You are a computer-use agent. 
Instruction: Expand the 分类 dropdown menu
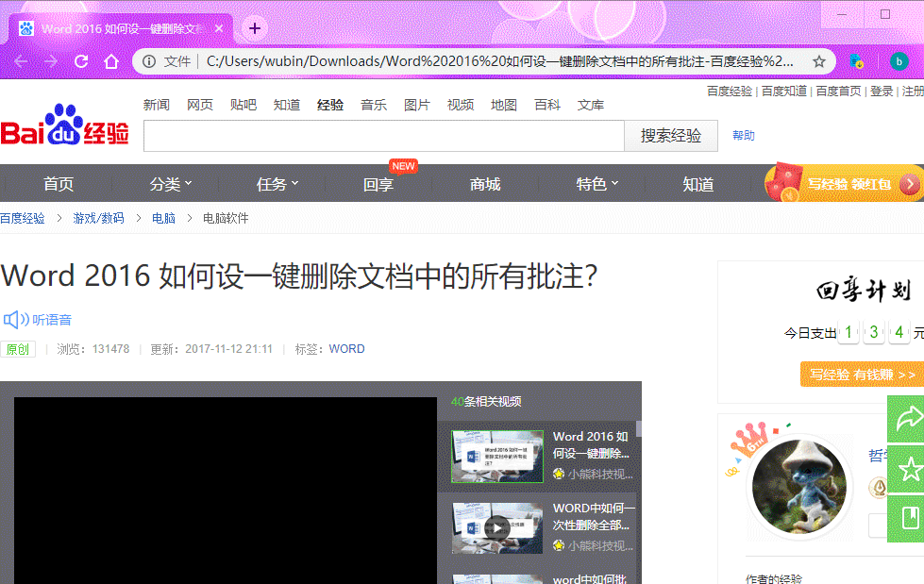(x=170, y=184)
